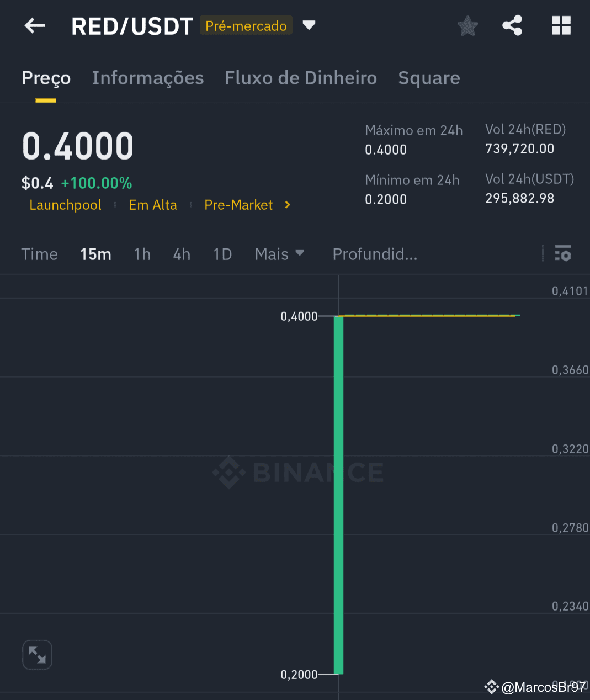The image size is (590, 700).
Task: Select the 4h chart interval
Action: pos(182,254)
